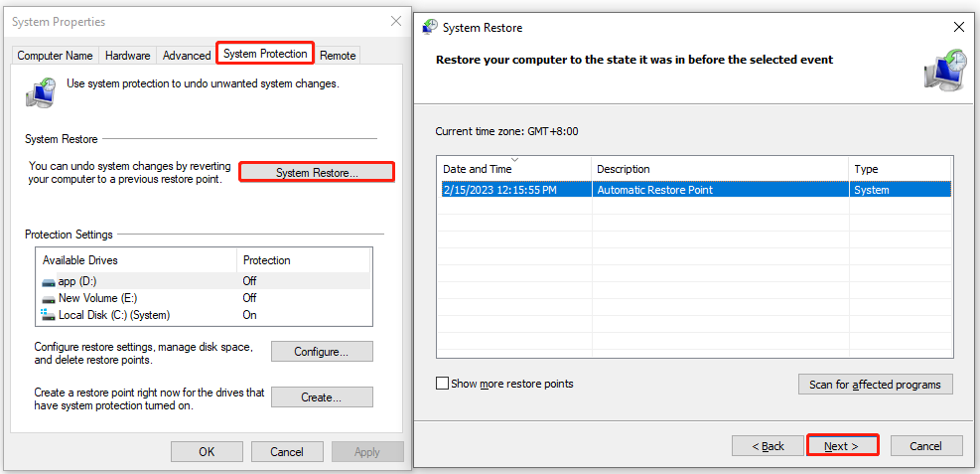
Task: Click the system protection monitor icon
Action: (x=41, y=92)
